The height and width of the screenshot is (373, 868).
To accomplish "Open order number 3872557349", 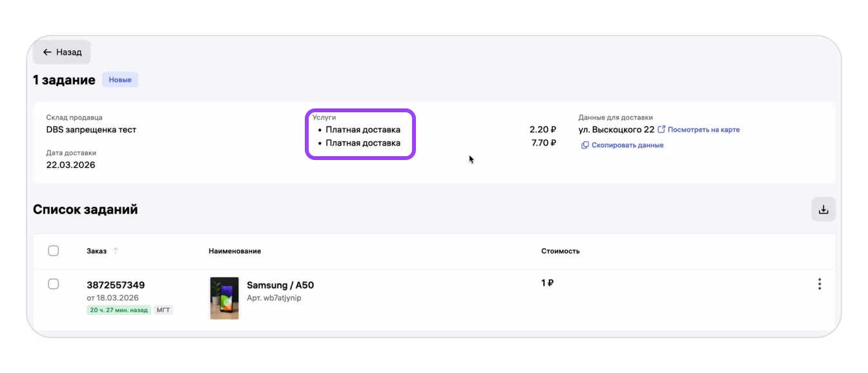I will coord(116,285).
